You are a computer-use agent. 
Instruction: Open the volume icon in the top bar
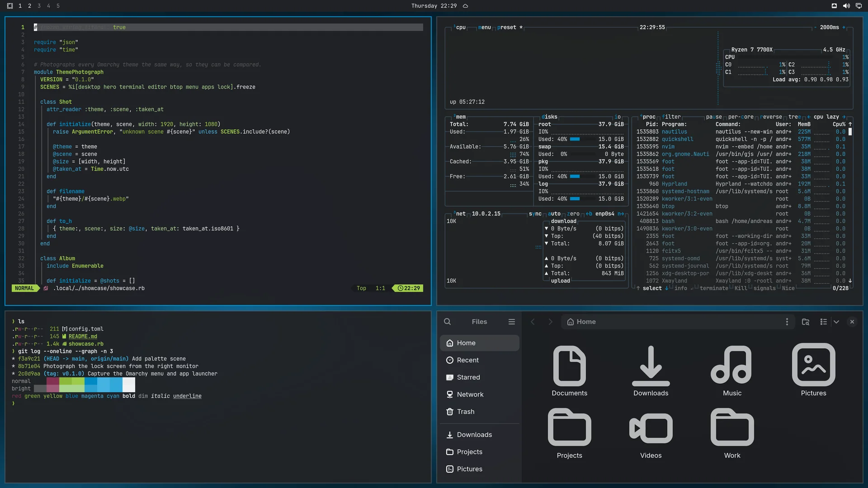[x=846, y=6]
